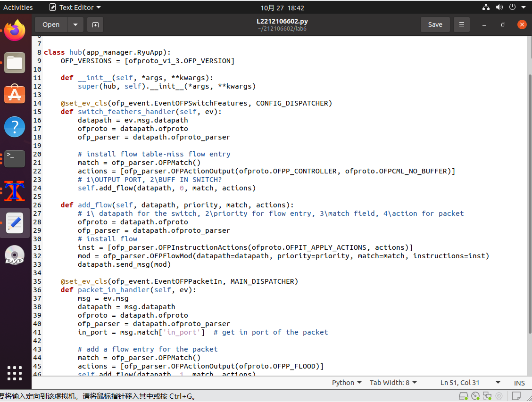
Task: Open the Tab Width: 8 dropdown
Action: coord(393,383)
